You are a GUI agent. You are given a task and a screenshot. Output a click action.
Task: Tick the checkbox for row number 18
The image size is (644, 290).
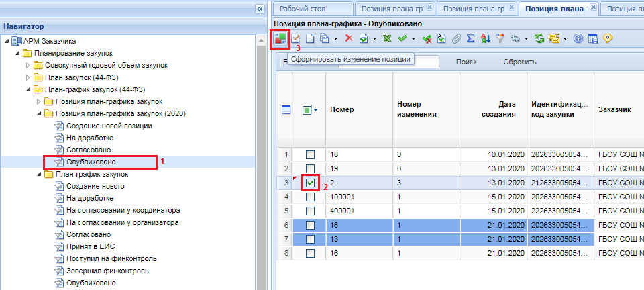coord(310,155)
